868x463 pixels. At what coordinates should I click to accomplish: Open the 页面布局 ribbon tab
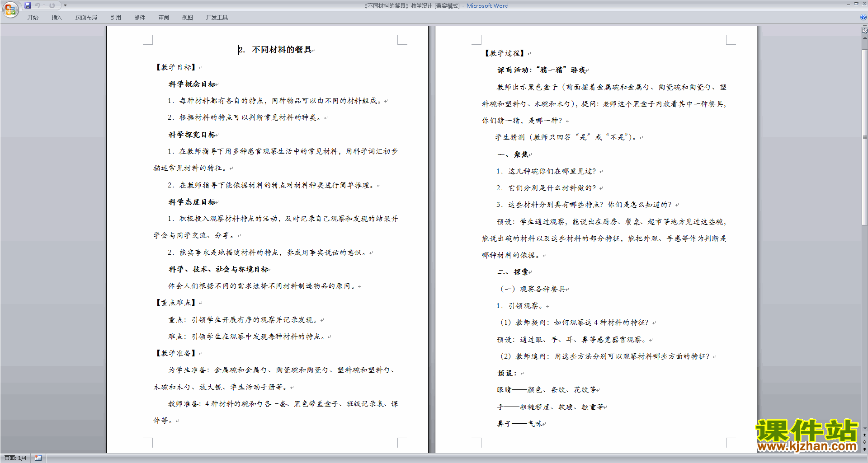(86, 17)
